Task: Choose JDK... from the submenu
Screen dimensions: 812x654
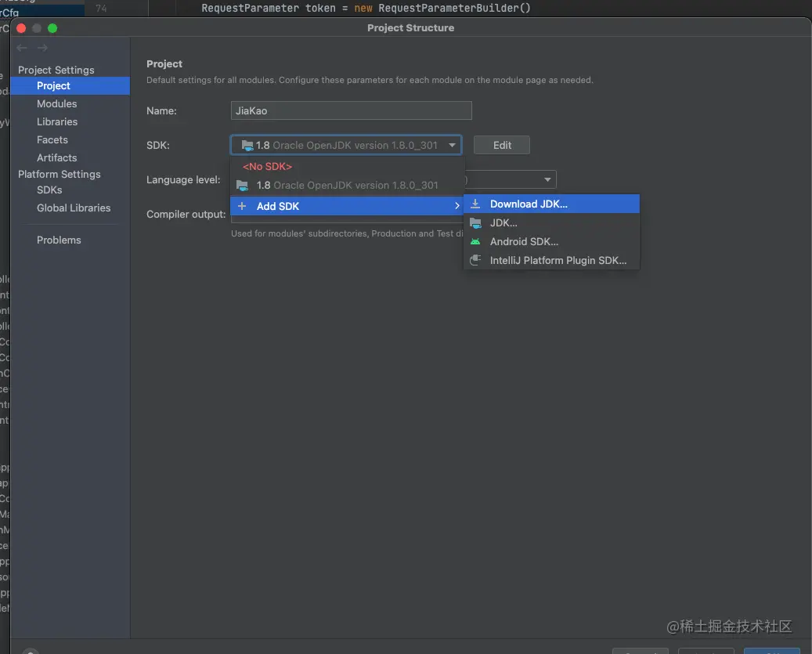Action: click(551, 222)
